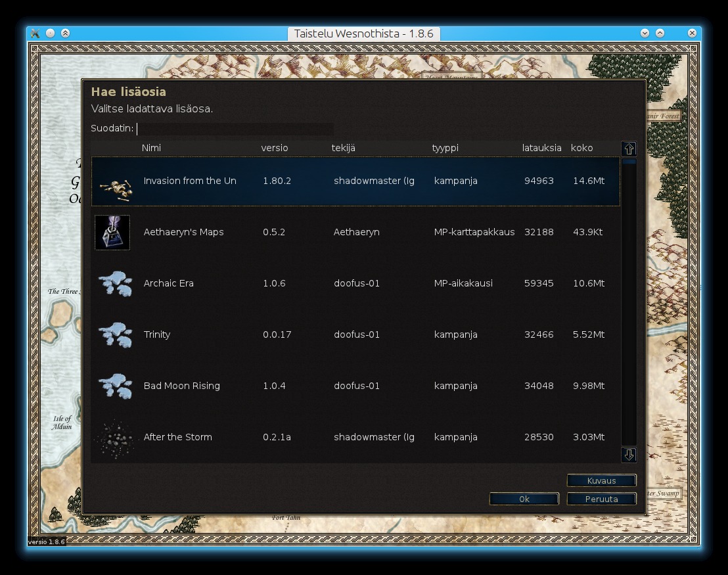Select the "After the Storm" add-on name

coord(178,437)
